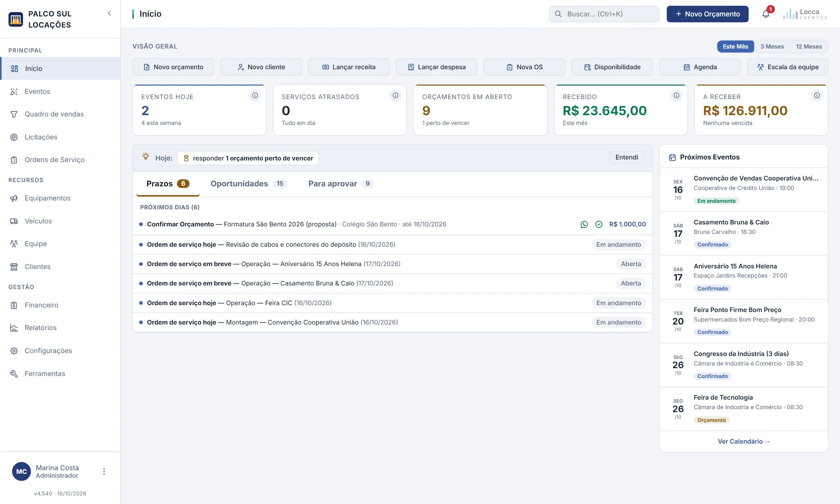Switch period to 3 Meses
This screenshot has height=504, width=840.
tap(772, 47)
